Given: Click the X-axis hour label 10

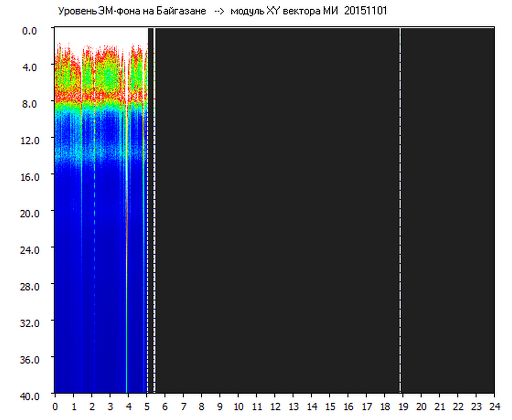Looking at the screenshot, I should tap(238, 406).
